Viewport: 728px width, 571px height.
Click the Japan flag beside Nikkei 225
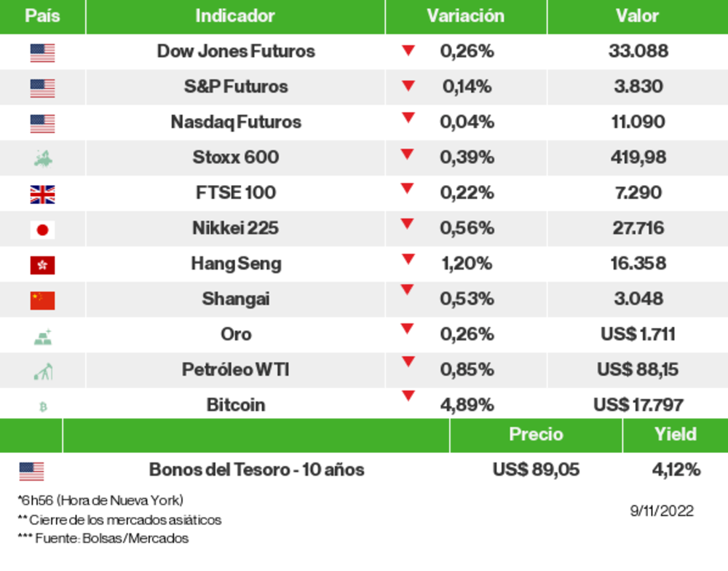point(42,230)
